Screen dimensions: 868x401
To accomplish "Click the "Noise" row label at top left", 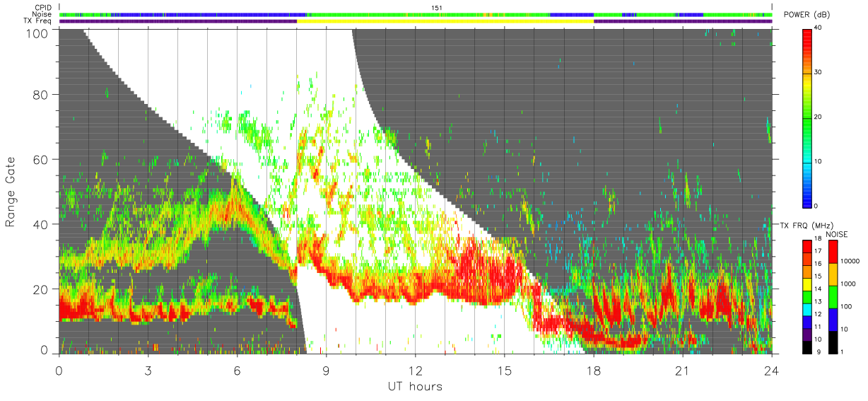I will click(42, 14).
